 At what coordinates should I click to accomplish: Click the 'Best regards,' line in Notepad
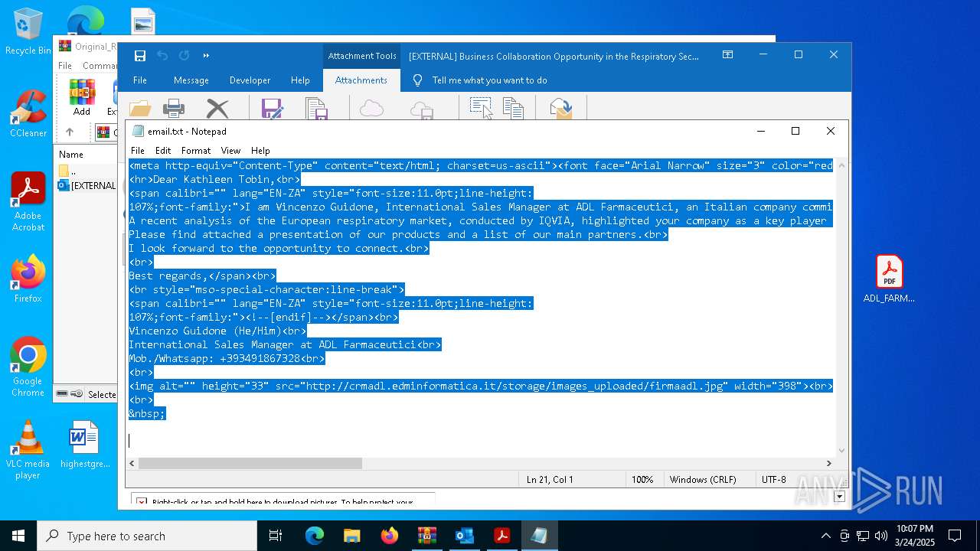click(x=202, y=275)
